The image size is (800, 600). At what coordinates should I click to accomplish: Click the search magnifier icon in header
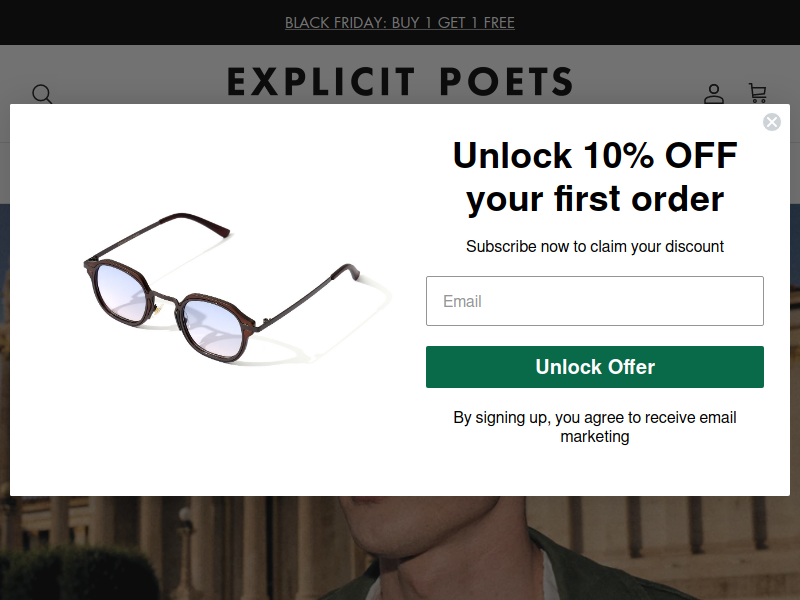point(42,94)
